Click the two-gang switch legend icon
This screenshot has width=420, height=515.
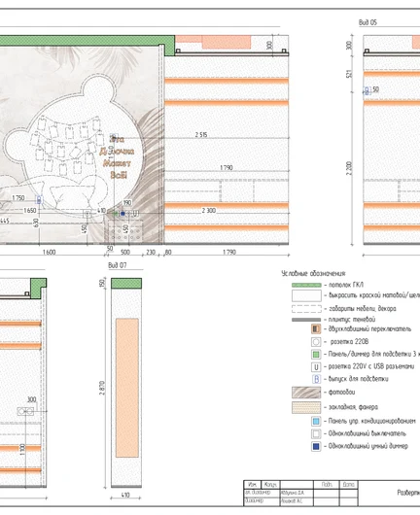(316, 328)
